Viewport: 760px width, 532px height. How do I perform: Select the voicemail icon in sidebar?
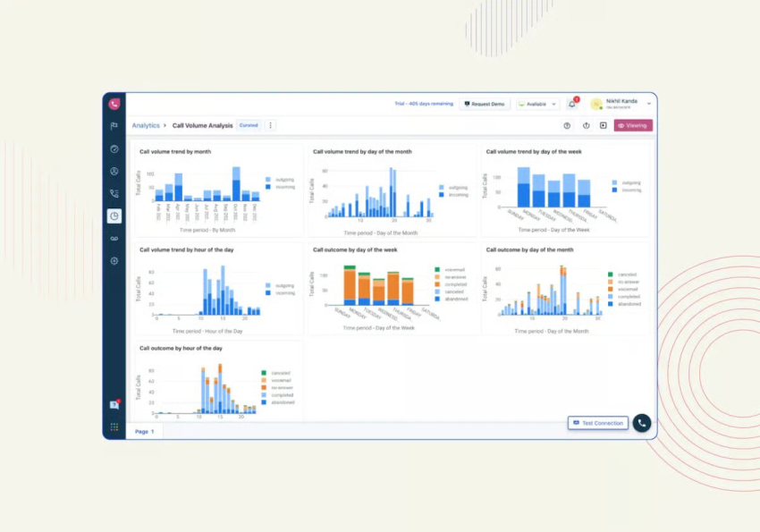pyautogui.click(x=114, y=239)
